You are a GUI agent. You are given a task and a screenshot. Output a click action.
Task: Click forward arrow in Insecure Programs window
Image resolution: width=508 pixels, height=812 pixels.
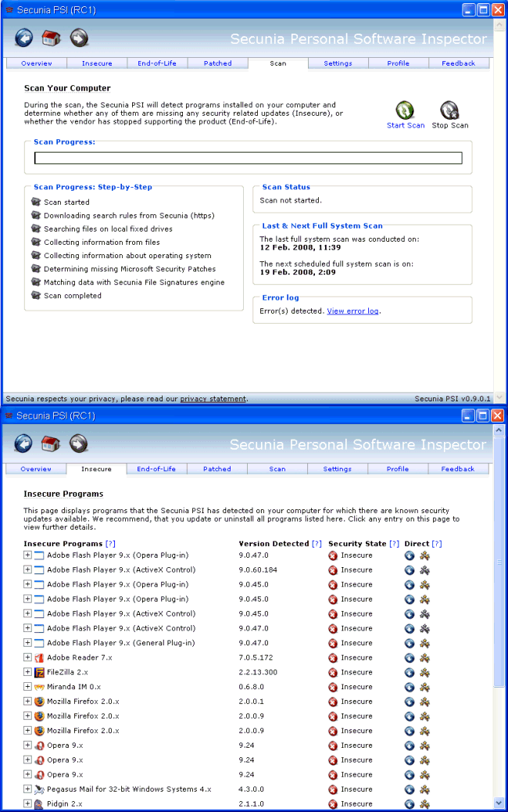pyautogui.click(x=79, y=444)
